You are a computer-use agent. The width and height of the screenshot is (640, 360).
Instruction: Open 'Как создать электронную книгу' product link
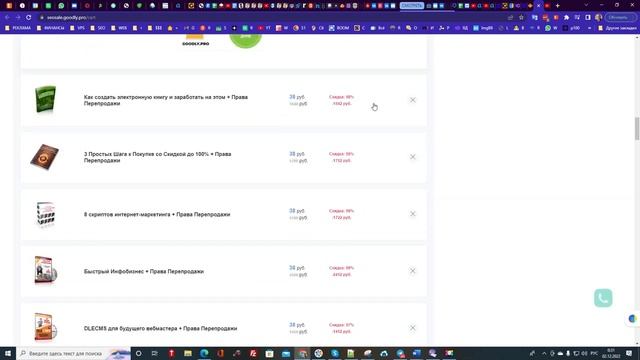(x=166, y=100)
